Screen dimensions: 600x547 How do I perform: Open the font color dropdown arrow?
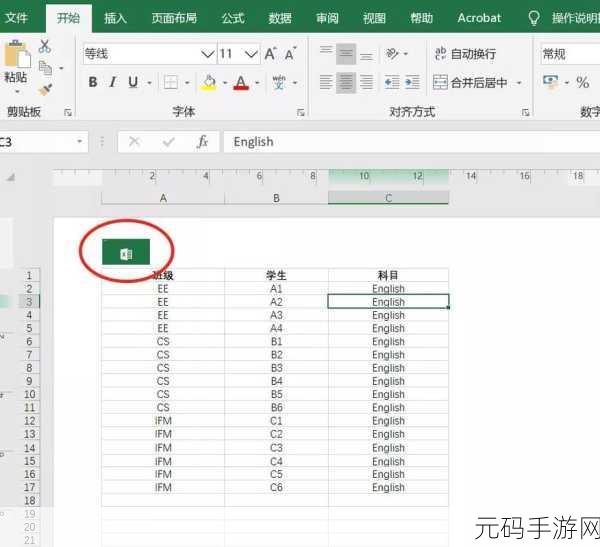258,83
